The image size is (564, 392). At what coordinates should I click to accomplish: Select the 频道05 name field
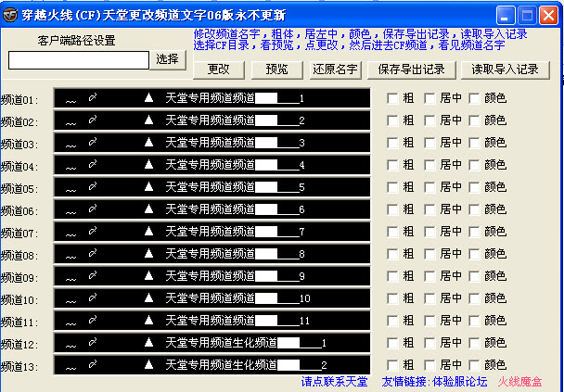click(x=211, y=187)
